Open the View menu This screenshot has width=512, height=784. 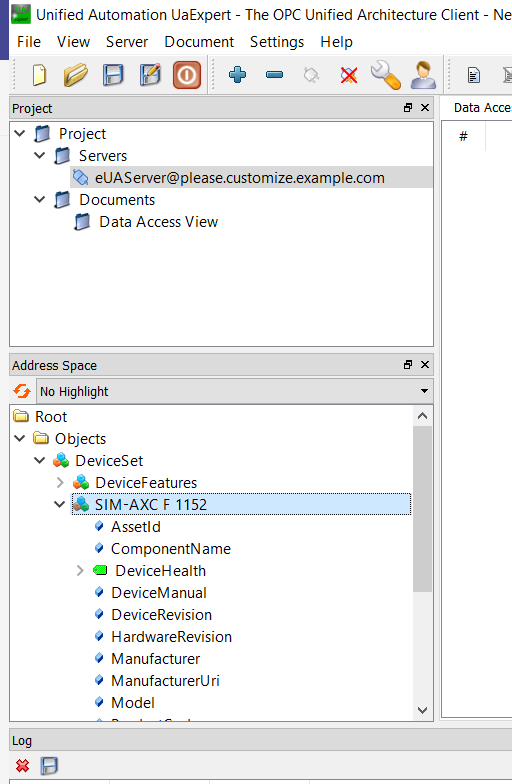[73, 42]
